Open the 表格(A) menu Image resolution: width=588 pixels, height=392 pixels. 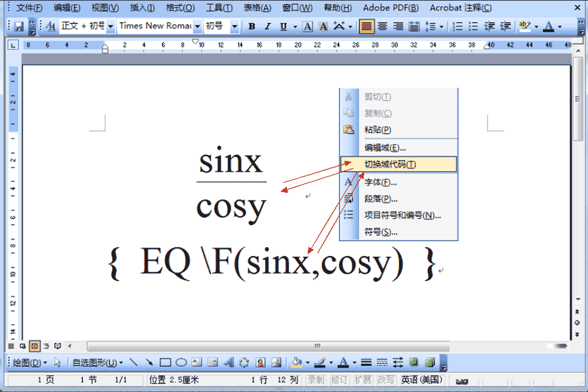coord(257,8)
